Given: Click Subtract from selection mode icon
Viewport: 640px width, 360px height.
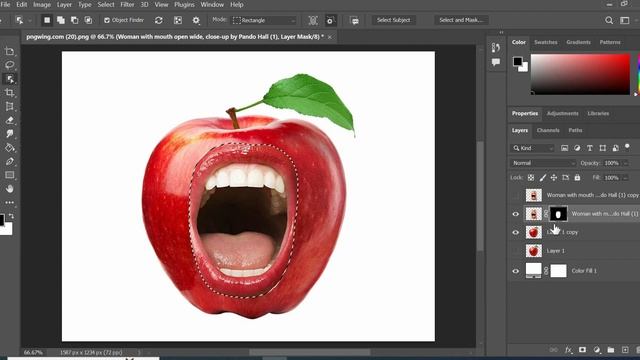Looking at the screenshot, I should [x=74, y=20].
